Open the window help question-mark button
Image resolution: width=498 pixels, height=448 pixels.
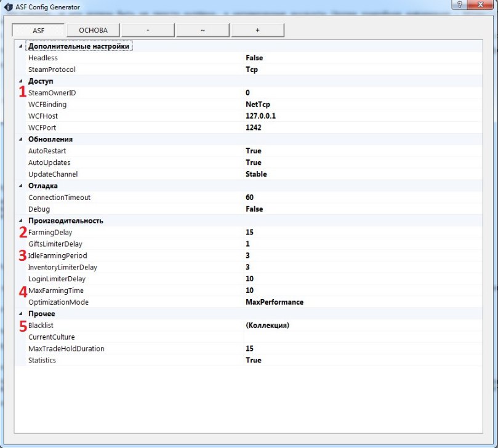pyautogui.click(x=460, y=4)
